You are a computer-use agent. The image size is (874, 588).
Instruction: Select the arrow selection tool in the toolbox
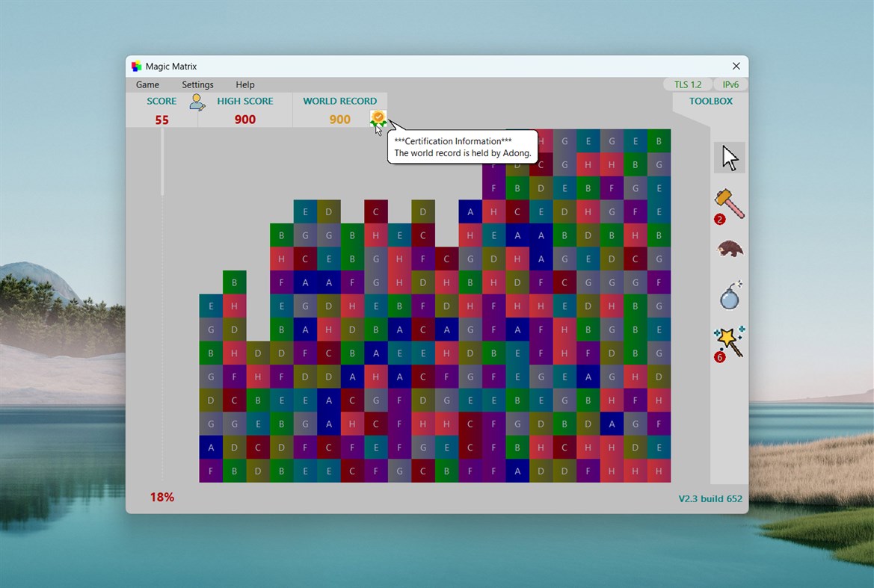click(728, 158)
